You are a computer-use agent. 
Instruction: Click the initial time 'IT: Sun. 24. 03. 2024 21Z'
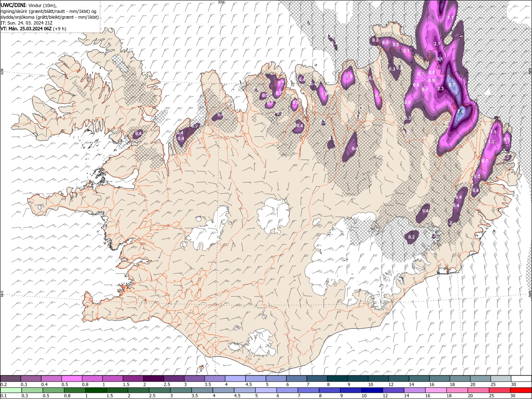26,23
